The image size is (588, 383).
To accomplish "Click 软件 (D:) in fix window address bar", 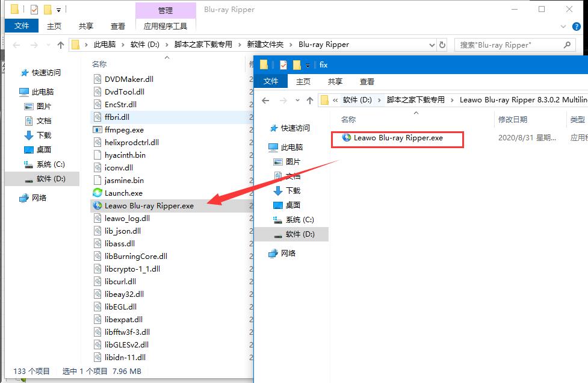I will point(357,100).
